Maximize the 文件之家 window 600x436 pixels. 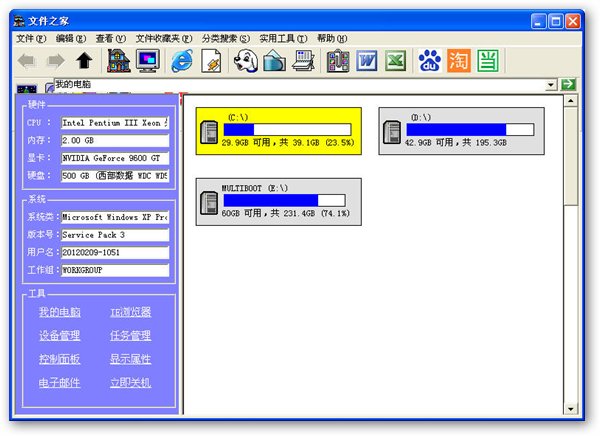pos(556,21)
